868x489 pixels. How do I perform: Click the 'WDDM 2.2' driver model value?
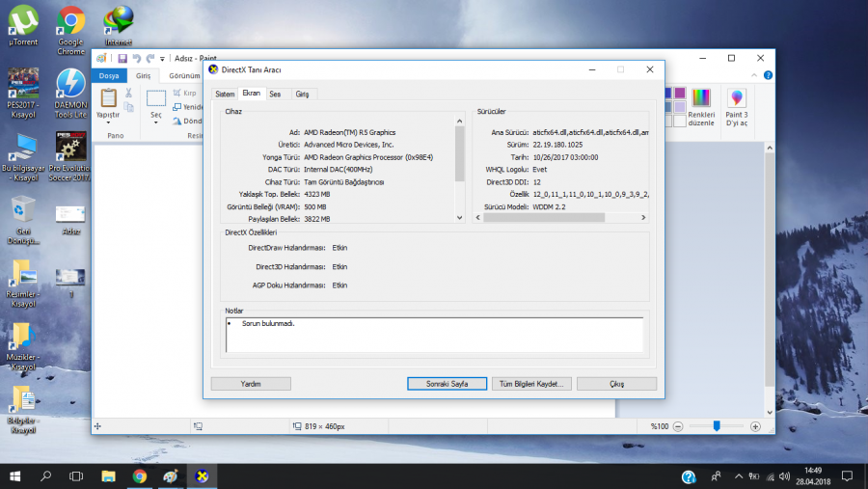coord(549,207)
